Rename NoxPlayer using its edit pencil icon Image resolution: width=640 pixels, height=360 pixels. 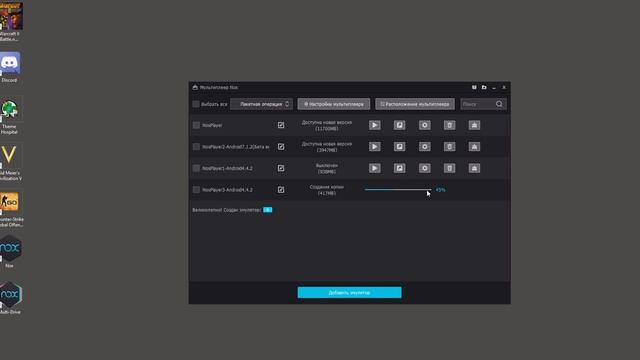pos(281,125)
